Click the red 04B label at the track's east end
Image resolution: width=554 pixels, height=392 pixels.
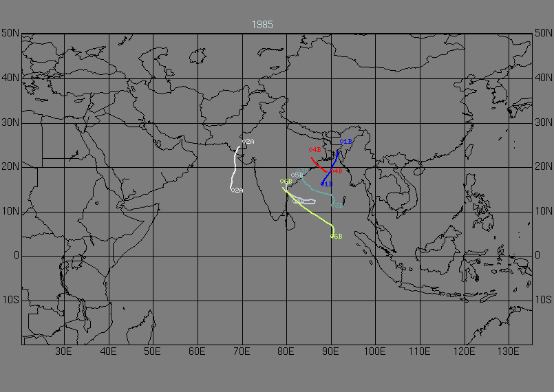337,171
